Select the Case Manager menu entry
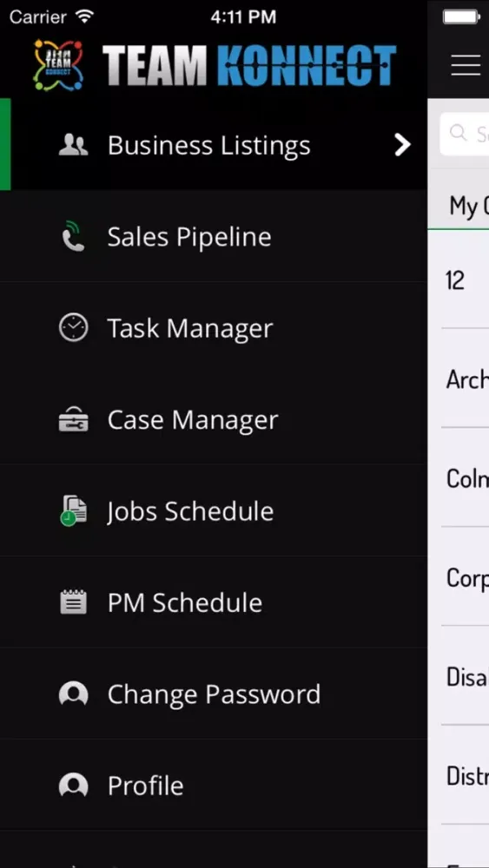The image size is (489, 868). tap(214, 419)
